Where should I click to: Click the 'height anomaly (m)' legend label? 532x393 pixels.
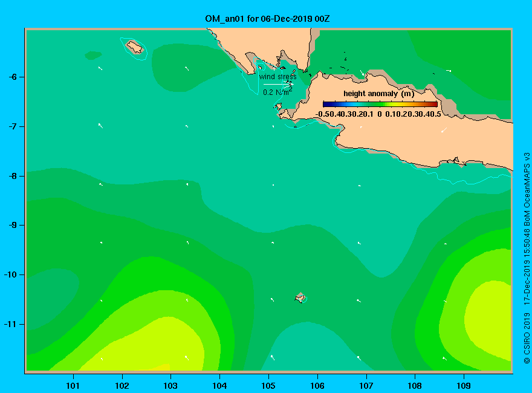(x=378, y=94)
